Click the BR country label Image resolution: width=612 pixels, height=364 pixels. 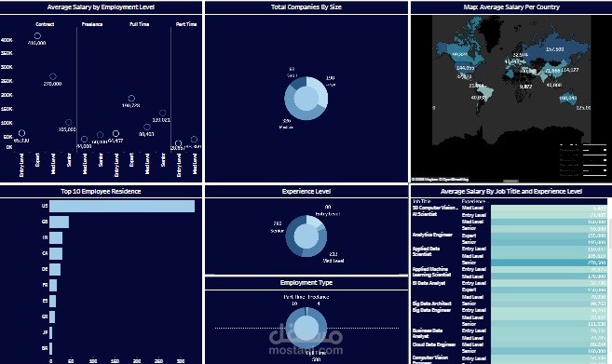point(45,348)
